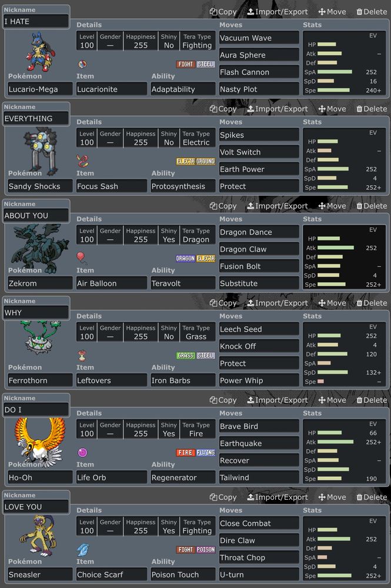Edit the WHY nickname field
391x588 pixels.
point(36,313)
